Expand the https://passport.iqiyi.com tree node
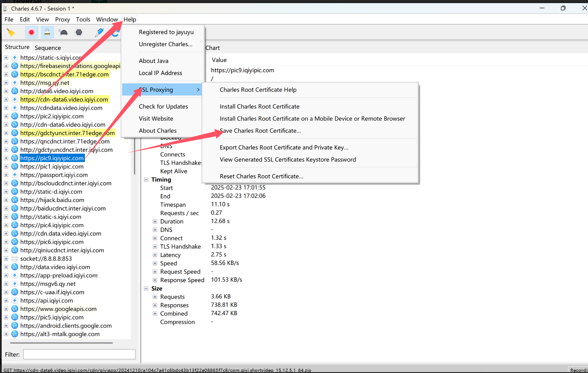This screenshot has width=588, height=373. 6,175
